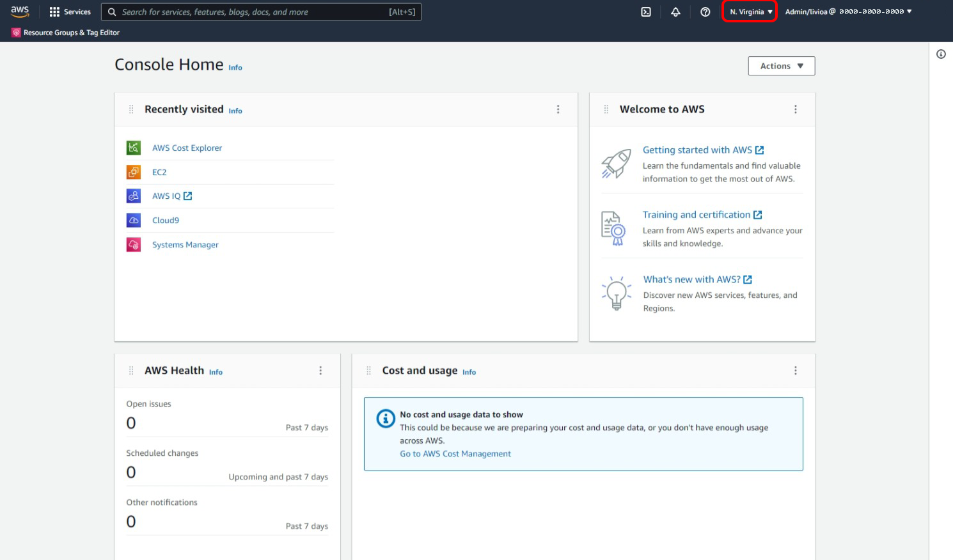Grab the AWS Health drag handle
The height and width of the screenshot is (560, 953).
coord(131,371)
